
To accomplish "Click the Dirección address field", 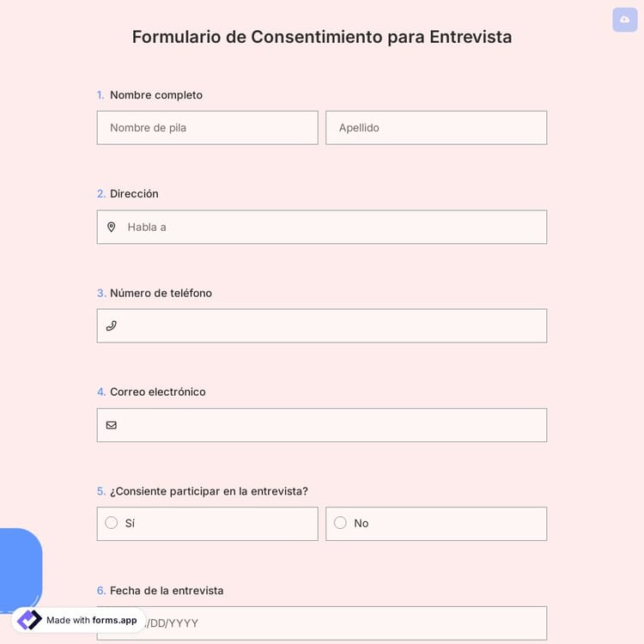I will [x=335, y=228].
